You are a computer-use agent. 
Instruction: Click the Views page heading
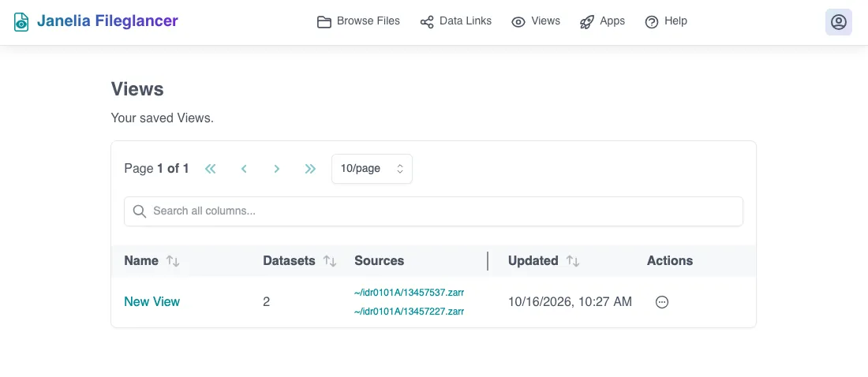137,89
